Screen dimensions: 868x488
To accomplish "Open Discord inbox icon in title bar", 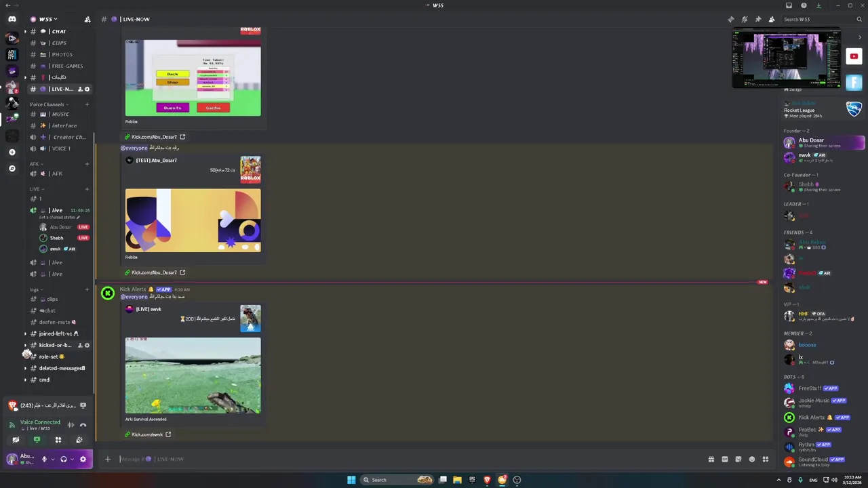I will 789,5.
